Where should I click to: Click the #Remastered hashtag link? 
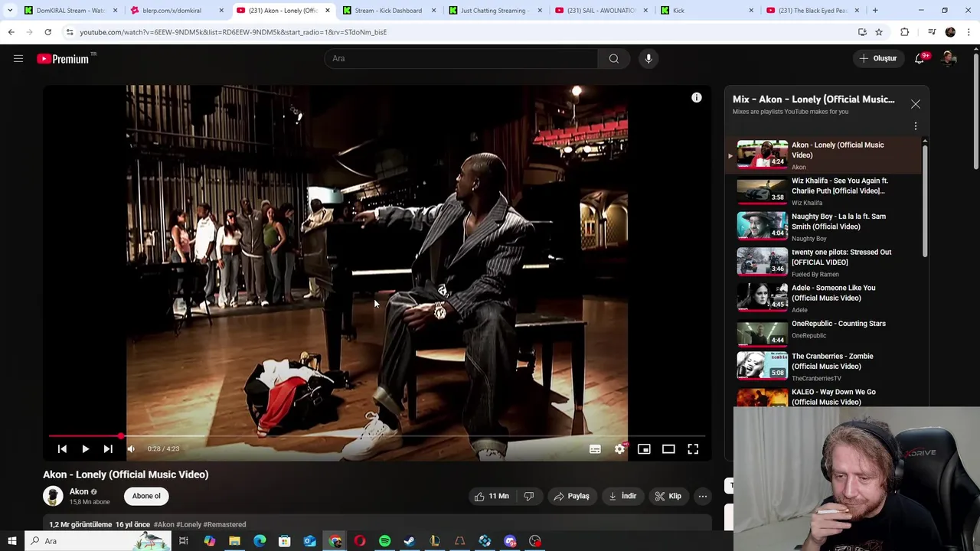(x=224, y=525)
